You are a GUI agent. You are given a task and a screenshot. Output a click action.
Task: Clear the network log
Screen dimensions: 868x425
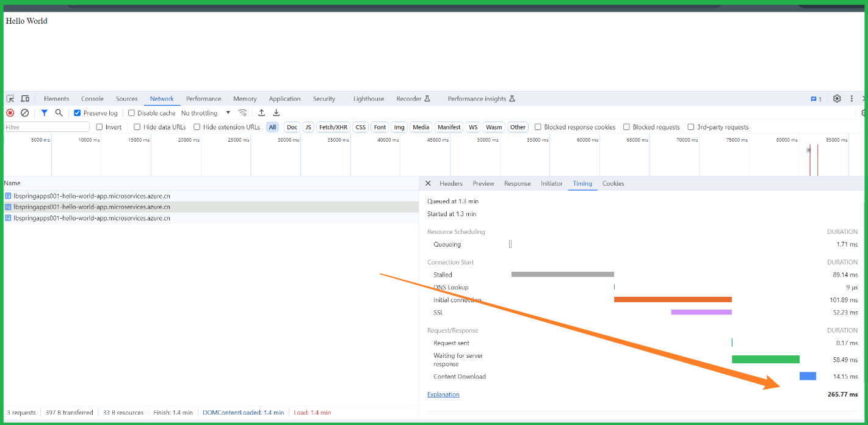pyautogui.click(x=25, y=113)
